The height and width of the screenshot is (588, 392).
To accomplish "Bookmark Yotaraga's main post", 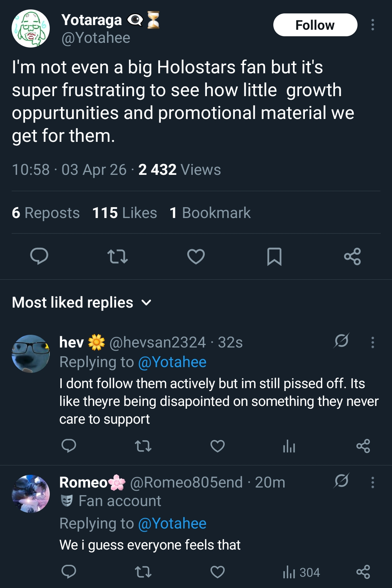I will [x=274, y=256].
